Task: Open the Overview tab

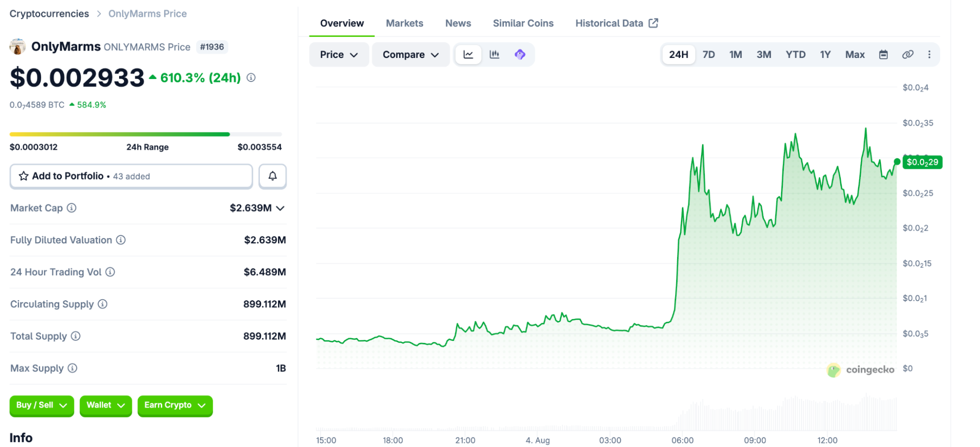Action: click(342, 23)
